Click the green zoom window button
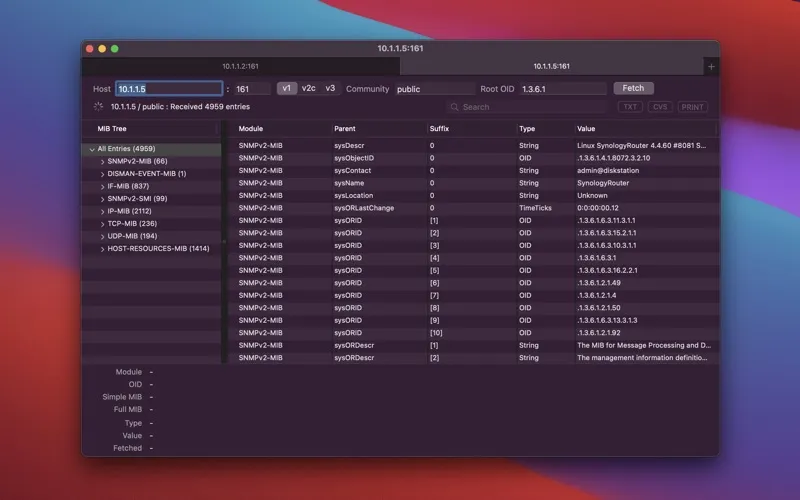The width and height of the screenshot is (800, 500). 115,48
